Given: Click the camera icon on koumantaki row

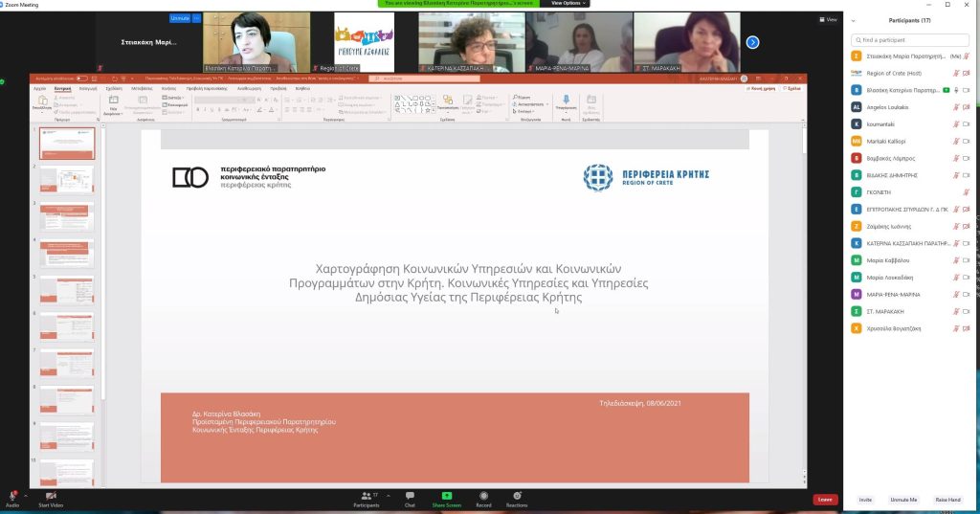Looking at the screenshot, I should tap(967, 123).
